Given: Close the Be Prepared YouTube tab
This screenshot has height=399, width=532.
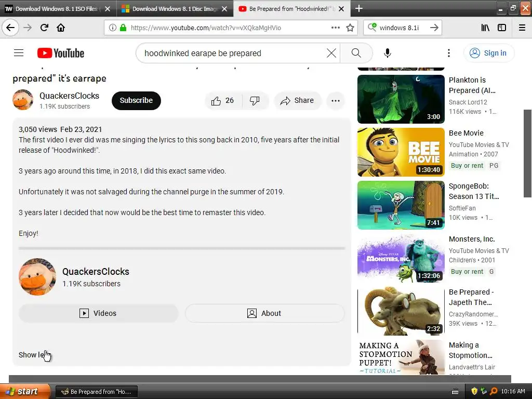Looking at the screenshot, I should pyautogui.click(x=342, y=9).
